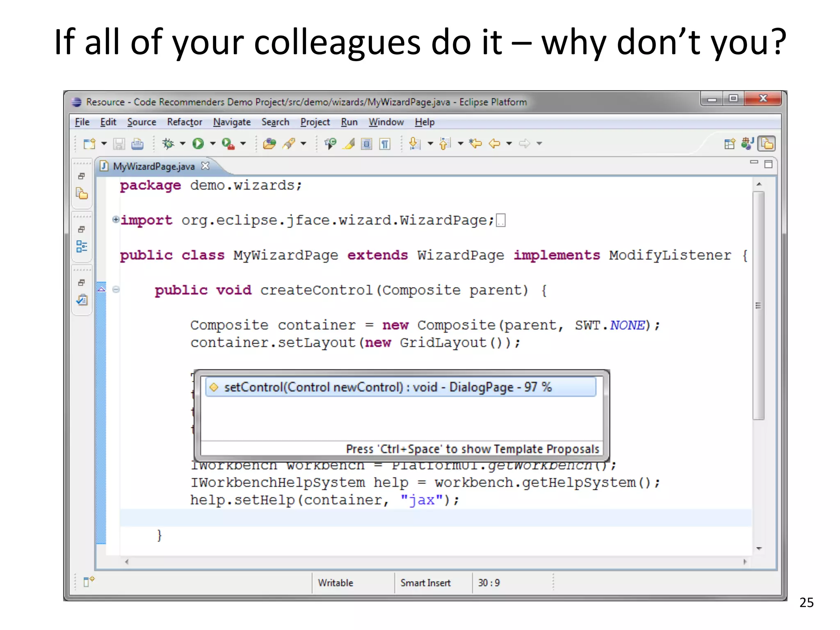Go to Last Edit Location icon
The width and height of the screenshot is (840, 630).
(475, 144)
